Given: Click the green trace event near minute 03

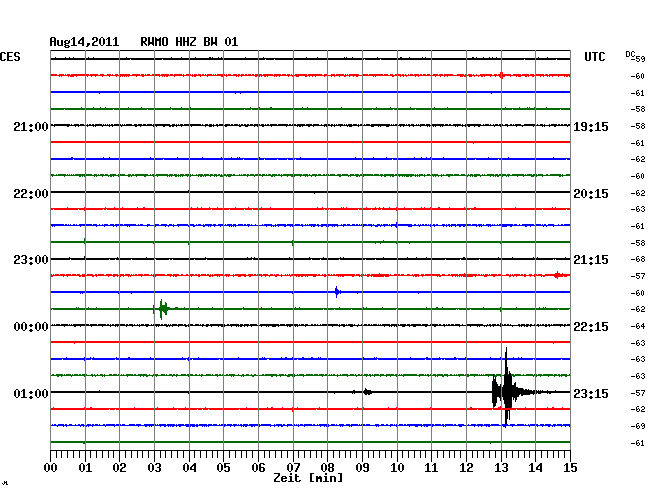Looking at the screenshot, I should pos(163,309).
